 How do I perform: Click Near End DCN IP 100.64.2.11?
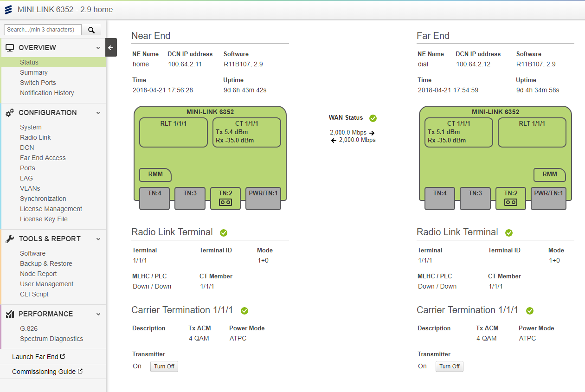pos(185,64)
